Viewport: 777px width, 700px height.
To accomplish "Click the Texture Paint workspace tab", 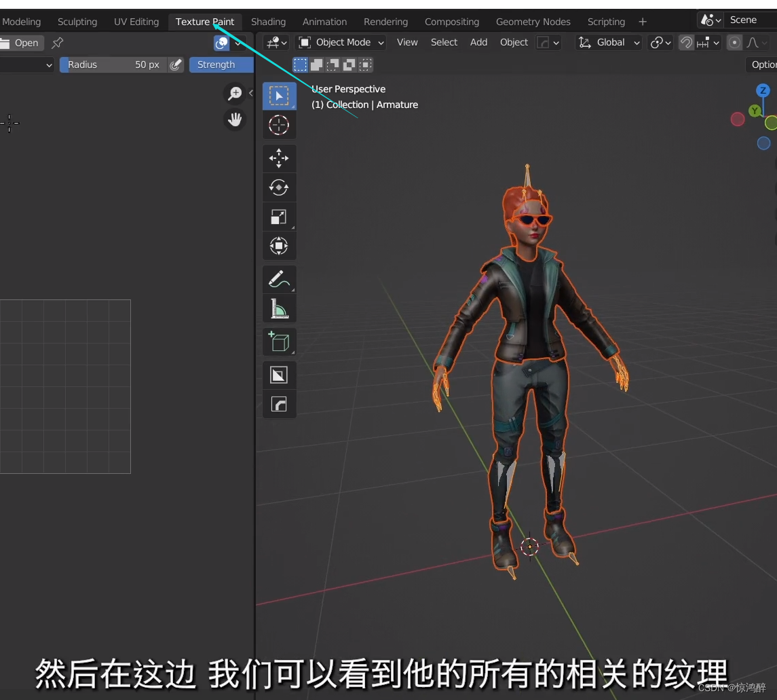I will tap(205, 22).
